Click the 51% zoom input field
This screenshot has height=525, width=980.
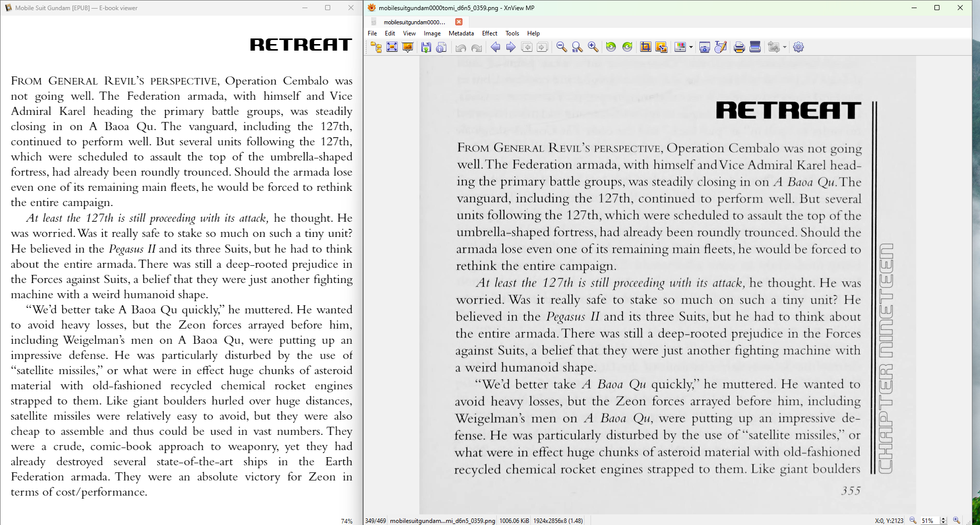tap(930, 520)
